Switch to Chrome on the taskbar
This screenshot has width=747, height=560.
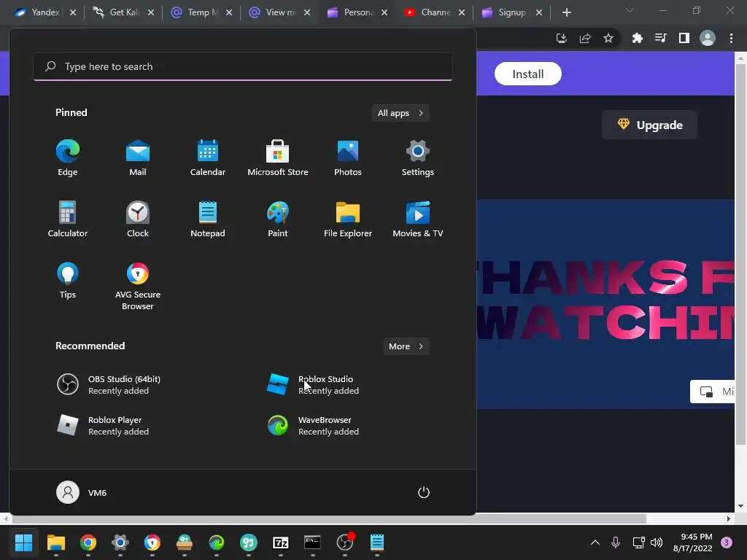pyautogui.click(x=88, y=542)
